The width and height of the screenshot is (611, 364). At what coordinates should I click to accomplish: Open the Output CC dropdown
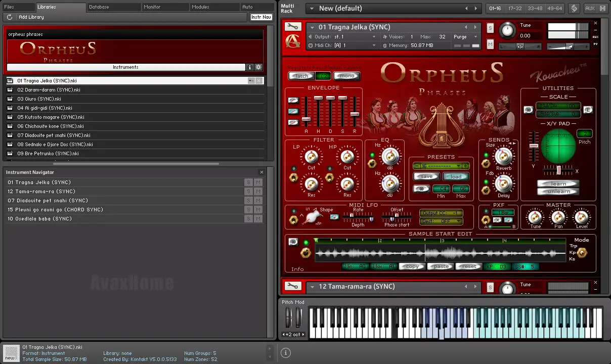pos(441,213)
